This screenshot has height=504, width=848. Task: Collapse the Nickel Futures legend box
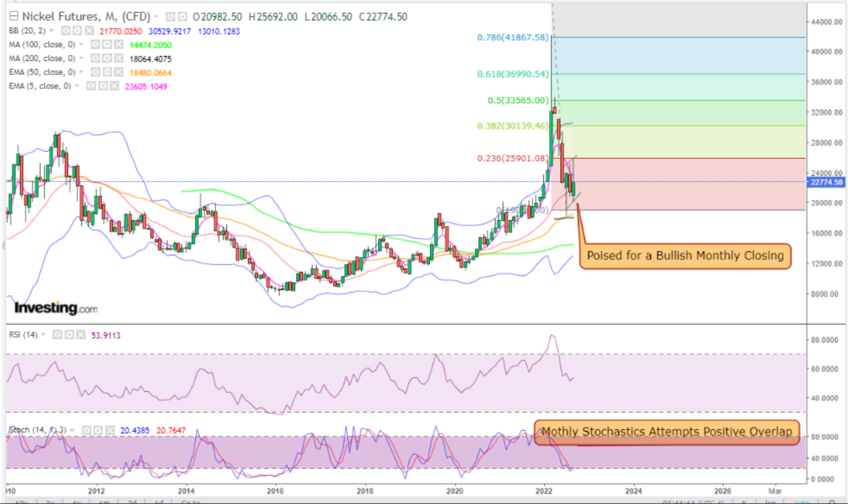[x=14, y=16]
